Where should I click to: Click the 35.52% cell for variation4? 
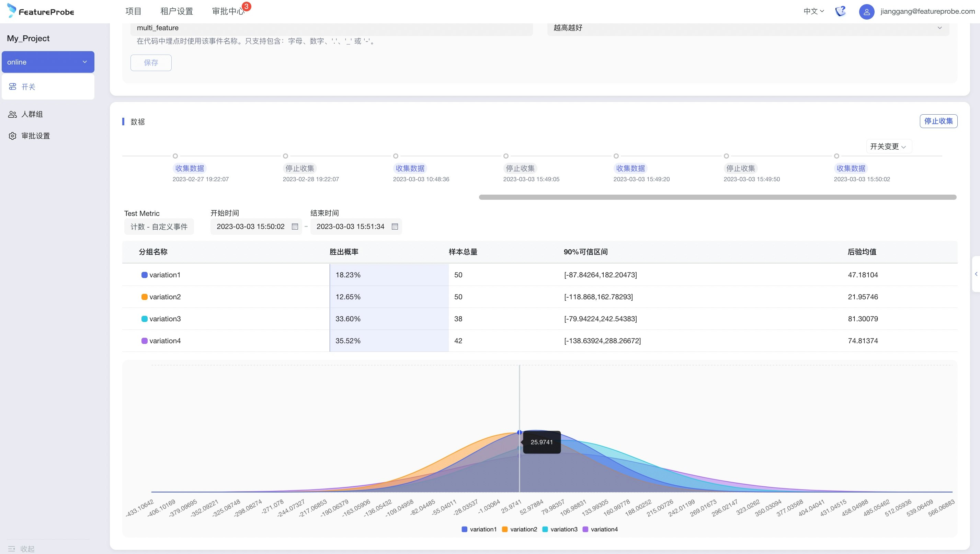(x=389, y=341)
